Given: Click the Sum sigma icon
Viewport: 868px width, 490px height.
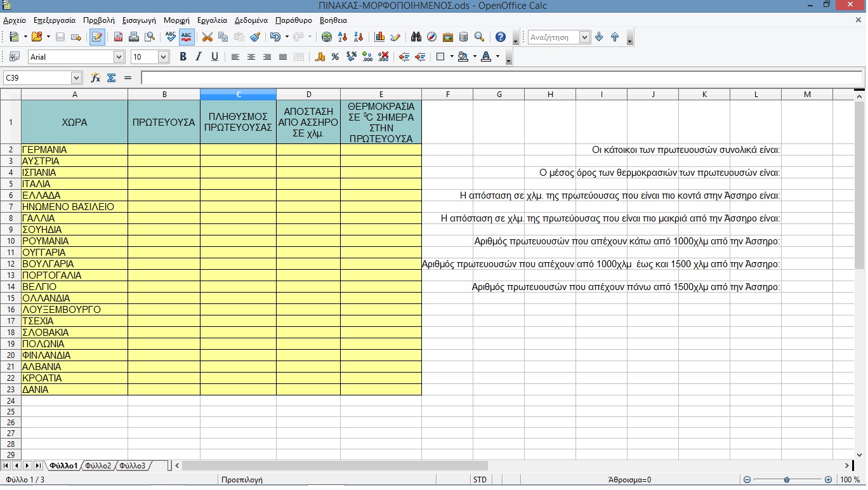Looking at the screenshot, I should [112, 77].
